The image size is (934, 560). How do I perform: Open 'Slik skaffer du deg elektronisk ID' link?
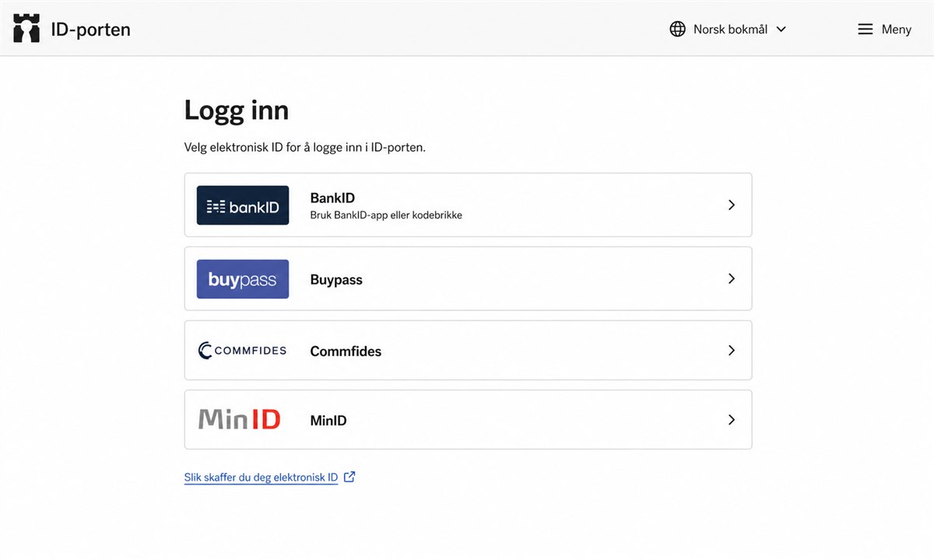[x=262, y=478]
